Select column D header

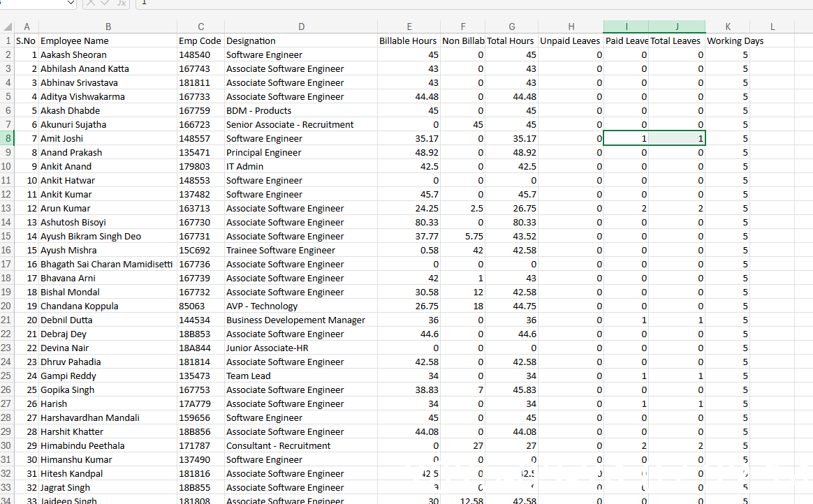point(301,27)
